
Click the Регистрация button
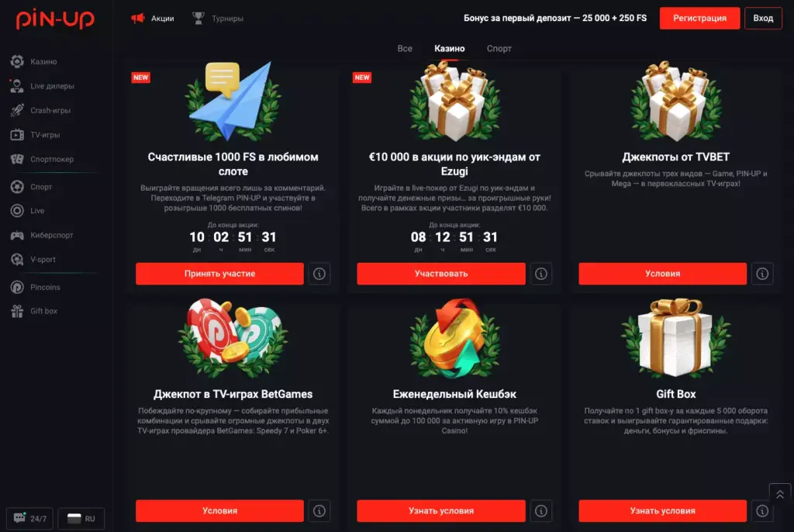click(699, 19)
